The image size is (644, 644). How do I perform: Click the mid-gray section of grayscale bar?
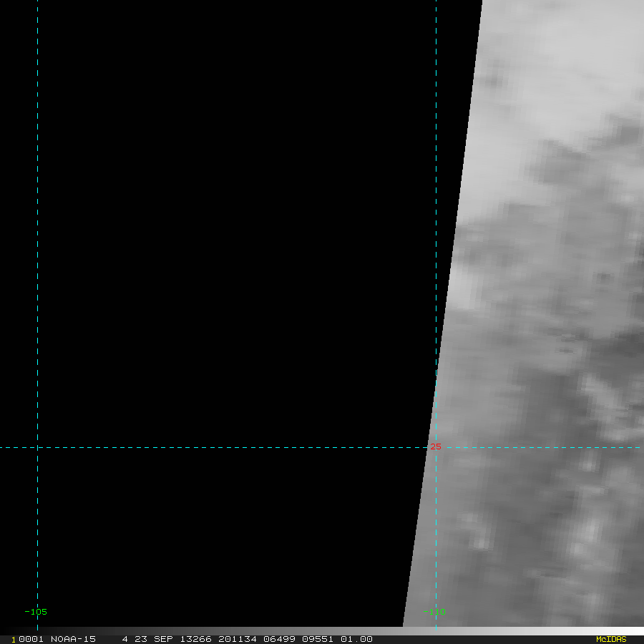pyautogui.click(x=322, y=631)
